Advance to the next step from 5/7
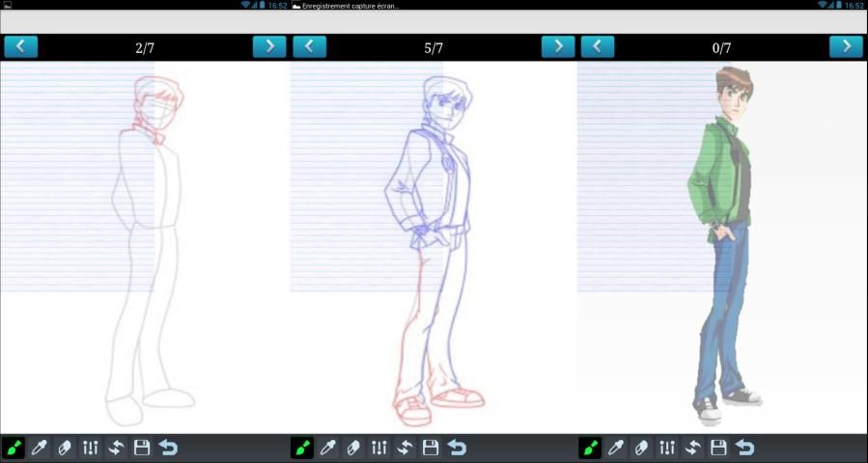 coord(557,46)
